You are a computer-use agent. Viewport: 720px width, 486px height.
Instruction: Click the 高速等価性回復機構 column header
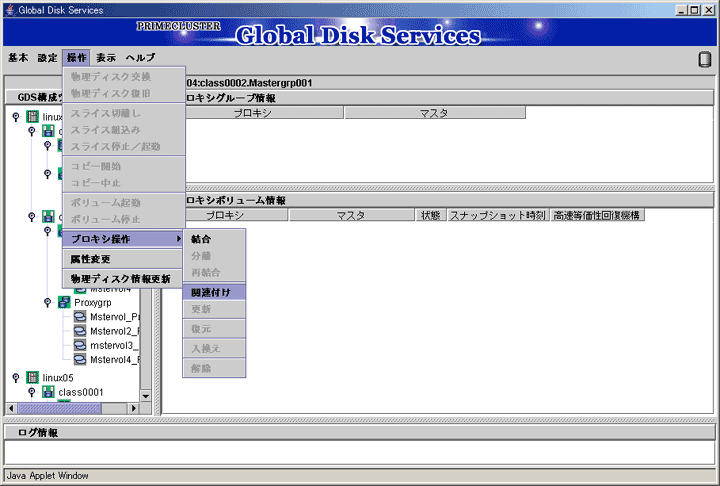click(597, 215)
